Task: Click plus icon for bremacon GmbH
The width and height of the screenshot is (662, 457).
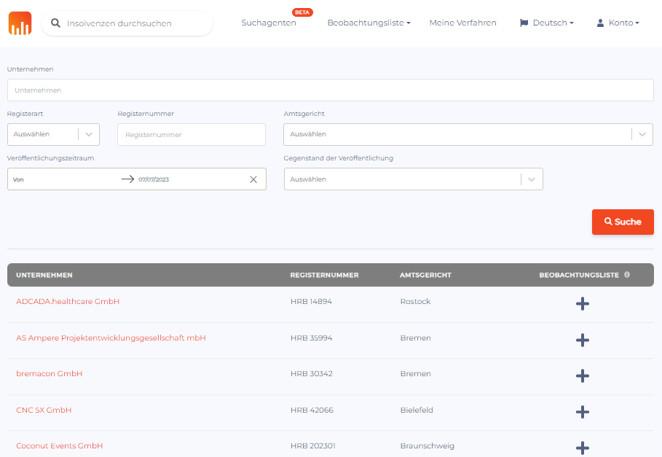Action: (x=582, y=376)
